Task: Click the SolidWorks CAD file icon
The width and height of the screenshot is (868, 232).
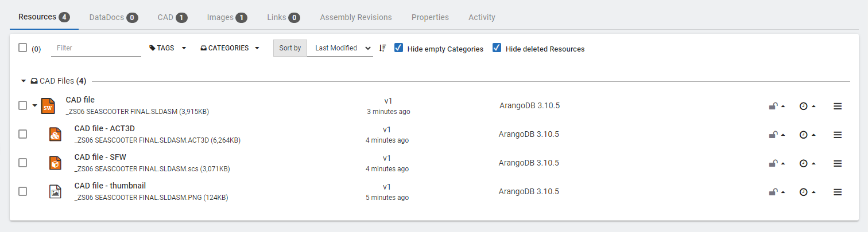Action: [48, 106]
